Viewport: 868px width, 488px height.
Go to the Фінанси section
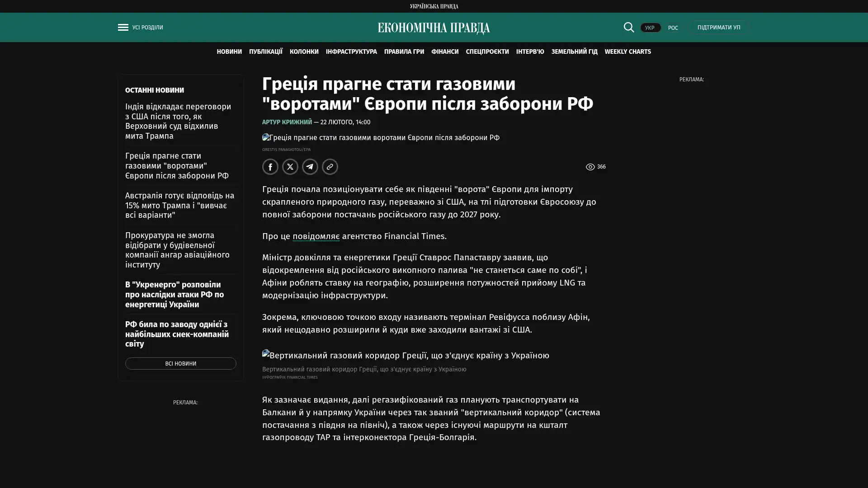point(444,52)
